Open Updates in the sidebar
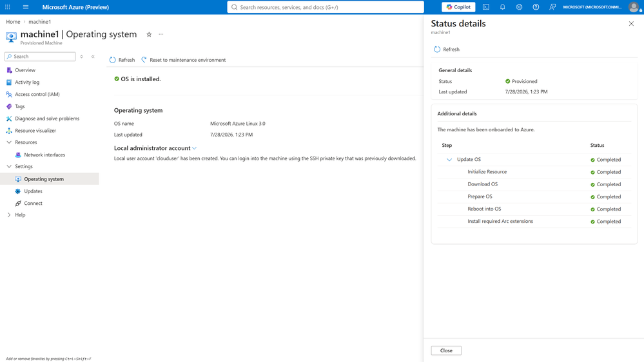This screenshot has height=362, width=644. pos(33,191)
